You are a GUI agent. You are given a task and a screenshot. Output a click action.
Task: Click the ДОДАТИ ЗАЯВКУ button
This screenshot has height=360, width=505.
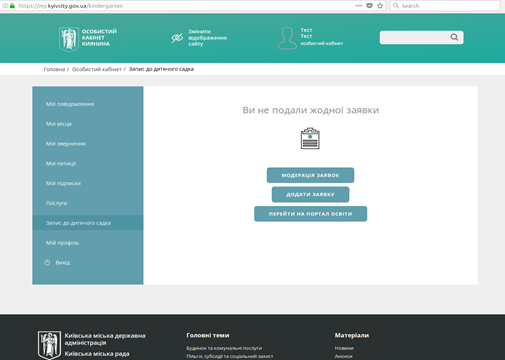[x=310, y=194]
